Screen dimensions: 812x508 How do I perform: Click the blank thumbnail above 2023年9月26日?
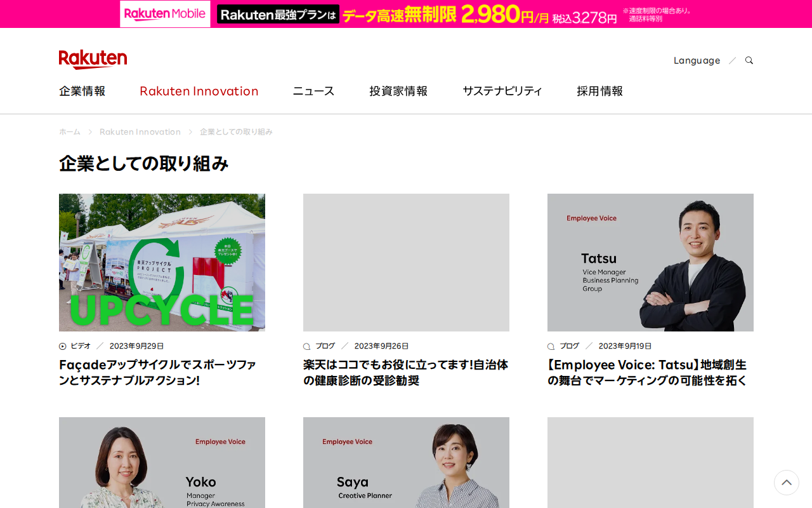click(406, 262)
